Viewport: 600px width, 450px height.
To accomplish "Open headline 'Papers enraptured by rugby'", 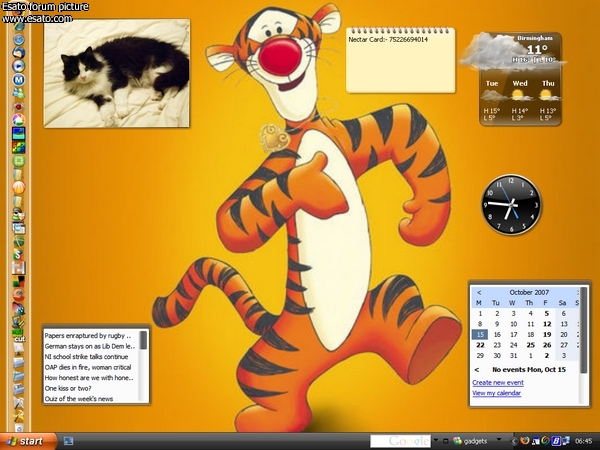I will (88, 336).
